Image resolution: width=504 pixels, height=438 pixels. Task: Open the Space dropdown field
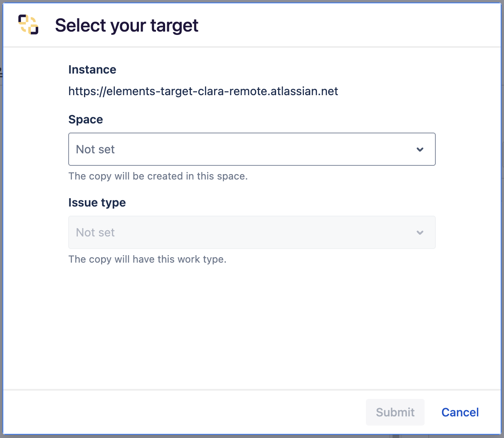point(252,149)
